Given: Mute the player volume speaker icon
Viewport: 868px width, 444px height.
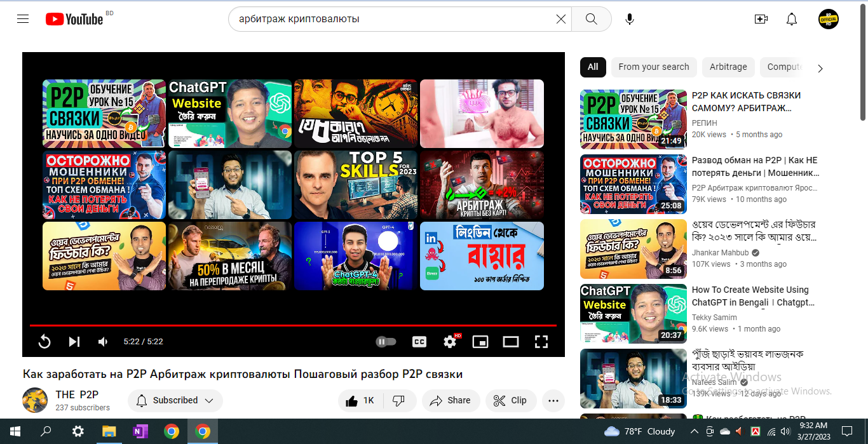Looking at the screenshot, I should (x=103, y=342).
